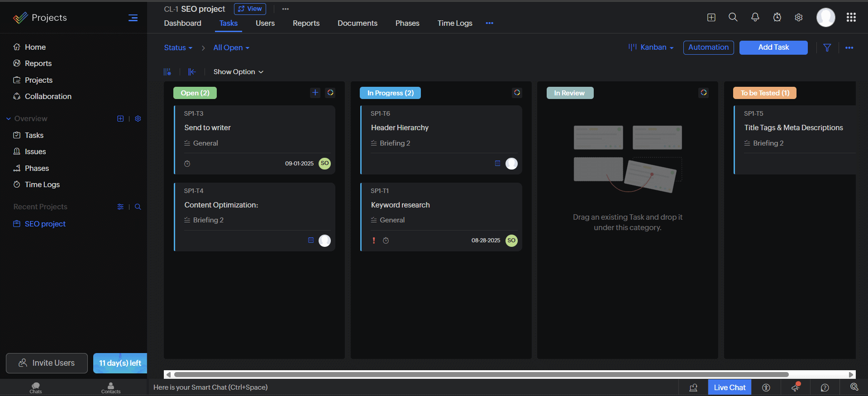
Task: Click the Add Task button
Action: click(773, 47)
